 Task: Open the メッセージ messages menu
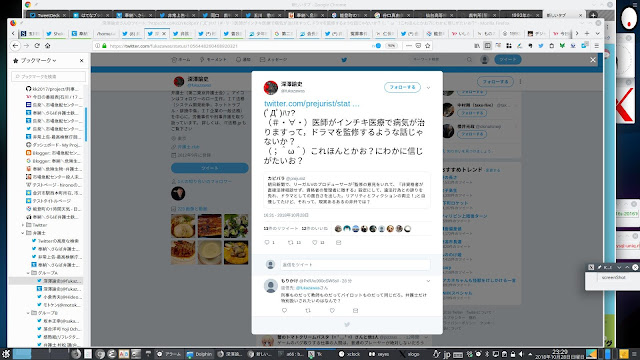273,60
